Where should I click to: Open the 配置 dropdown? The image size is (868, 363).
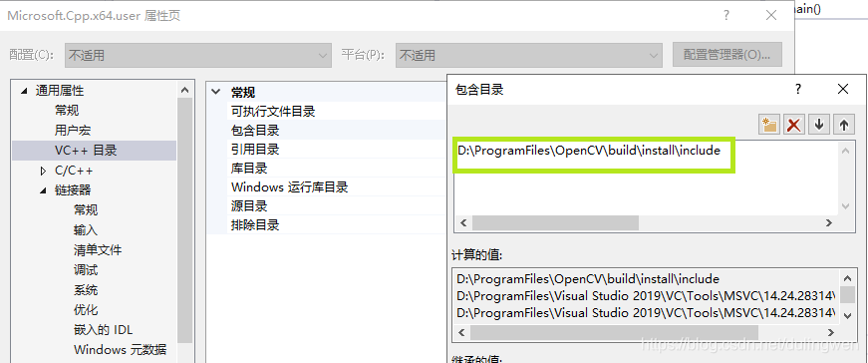[198, 56]
